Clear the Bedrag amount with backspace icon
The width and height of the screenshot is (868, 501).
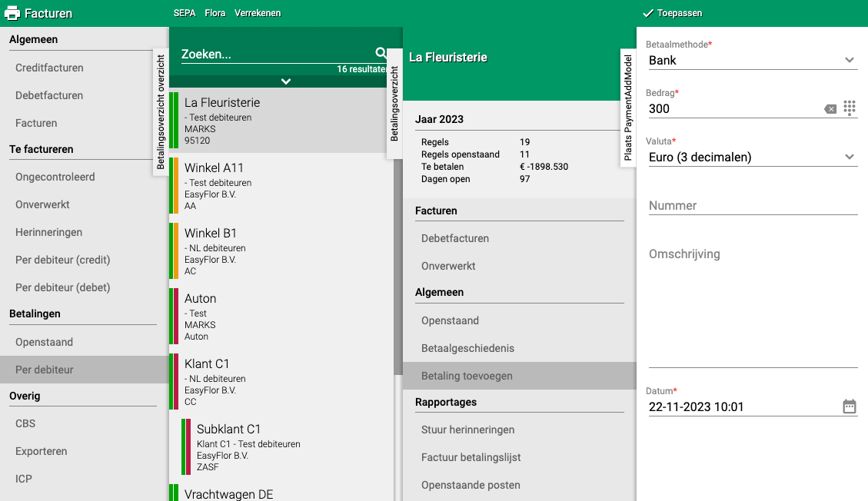(830, 109)
